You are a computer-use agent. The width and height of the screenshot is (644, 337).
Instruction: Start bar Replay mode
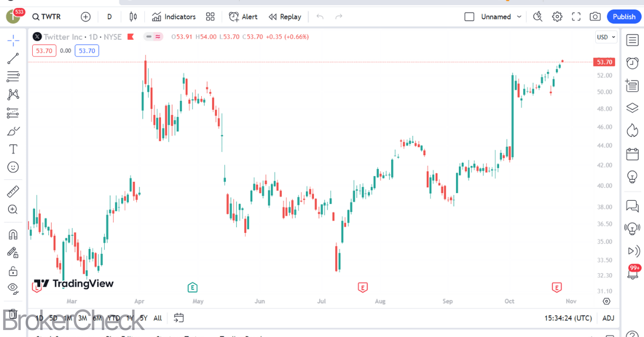point(285,17)
